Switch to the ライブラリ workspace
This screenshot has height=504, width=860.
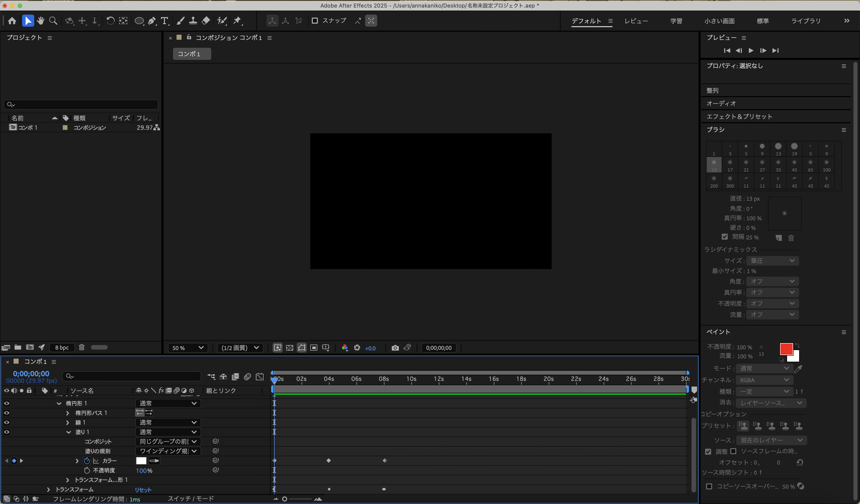pos(806,21)
